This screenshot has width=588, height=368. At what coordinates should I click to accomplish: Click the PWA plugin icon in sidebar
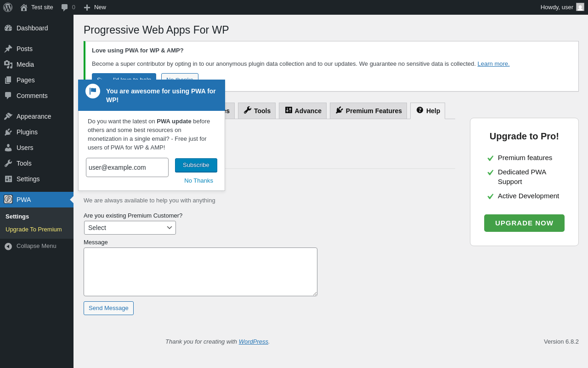pyautogui.click(x=8, y=199)
